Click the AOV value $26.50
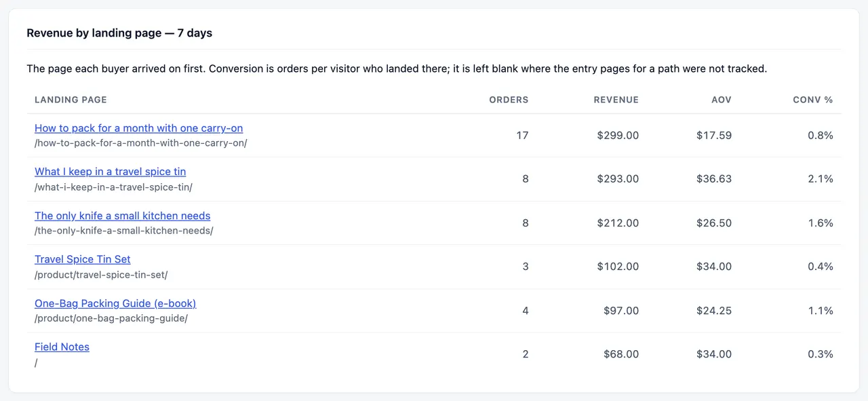Viewport: 868px width, 401px height. (x=714, y=223)
